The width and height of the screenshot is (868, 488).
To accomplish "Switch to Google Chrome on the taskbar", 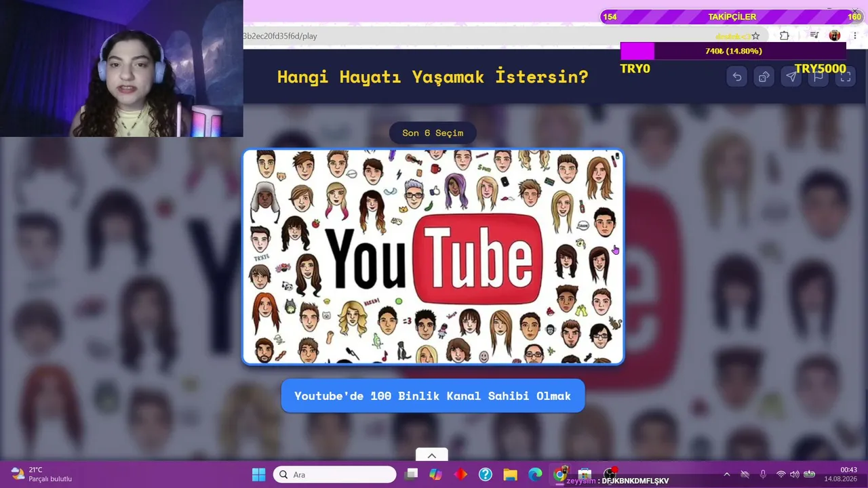I will pyautogui.click(x=560, y=474).
